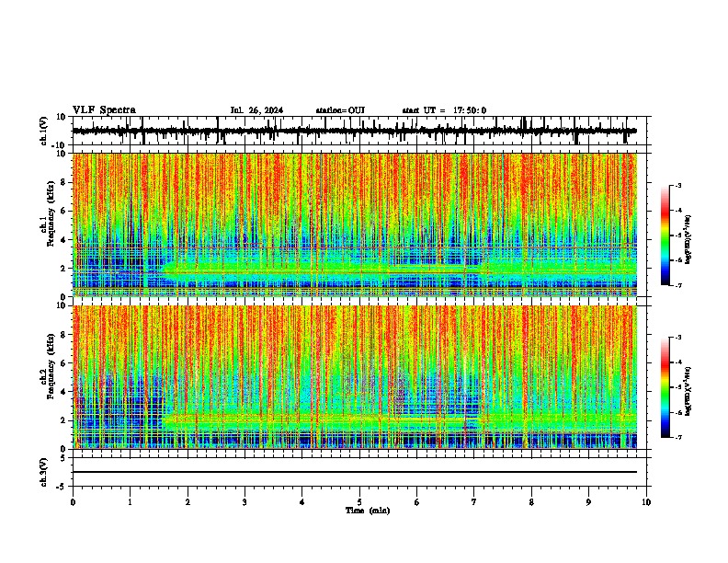Click the -7 label below ch.2 colorbar
This screenshot has height=563, width=728.
click(x=678, y=437)
